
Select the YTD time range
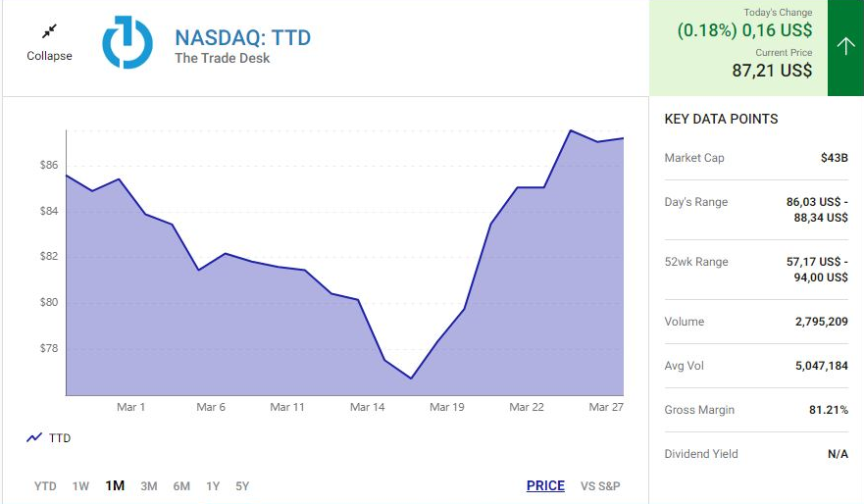click(45, 485)
